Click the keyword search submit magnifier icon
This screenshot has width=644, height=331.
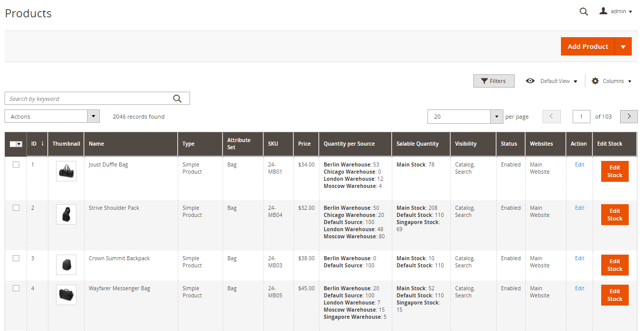tap(177, 99)
